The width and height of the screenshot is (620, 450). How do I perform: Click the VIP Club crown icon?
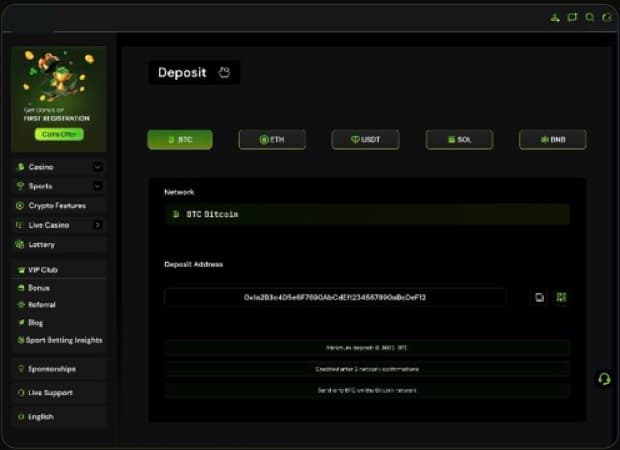point(21,270)
